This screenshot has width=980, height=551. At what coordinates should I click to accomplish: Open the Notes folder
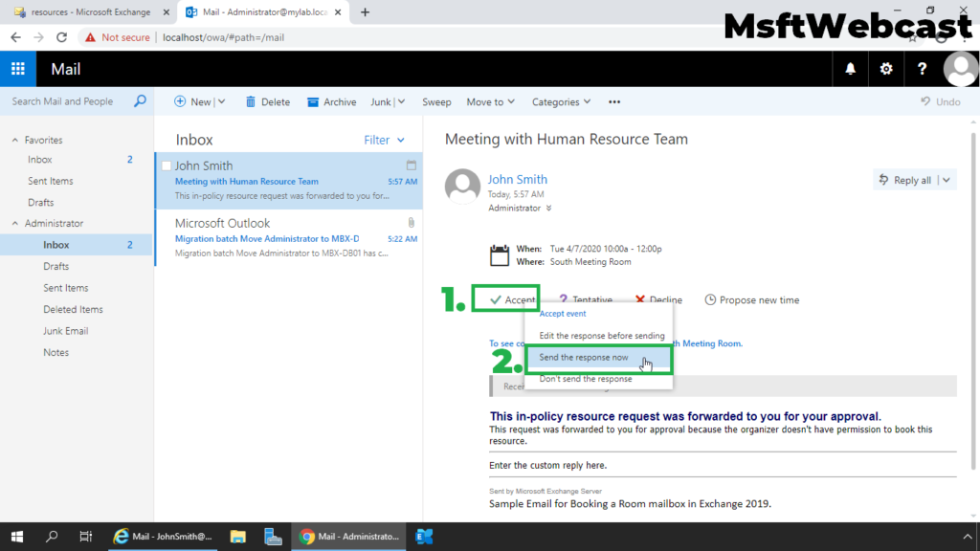coord(56,352)
